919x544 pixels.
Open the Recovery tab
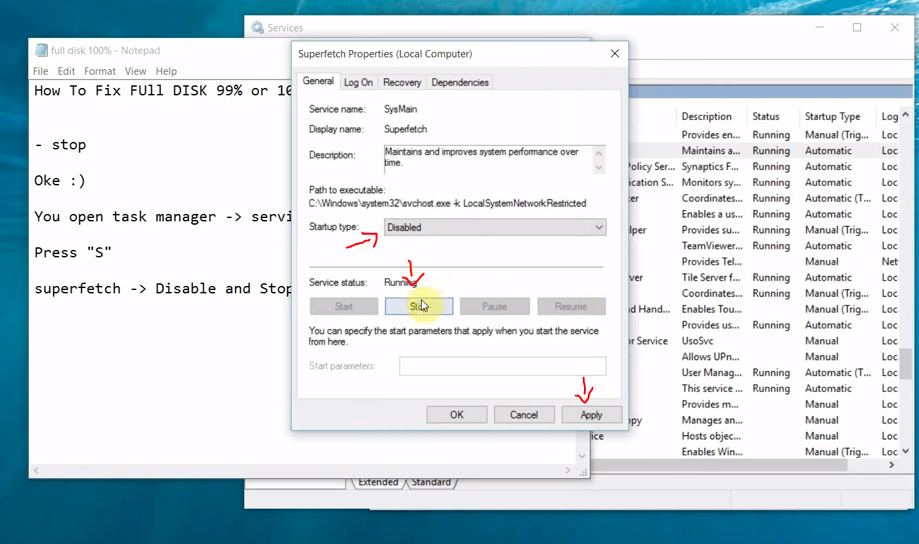(x=402, y=83)
